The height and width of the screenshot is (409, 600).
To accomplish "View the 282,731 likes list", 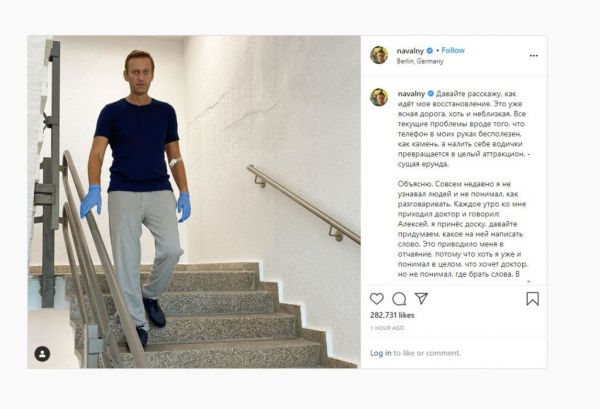I will click(x=392, y=315).
